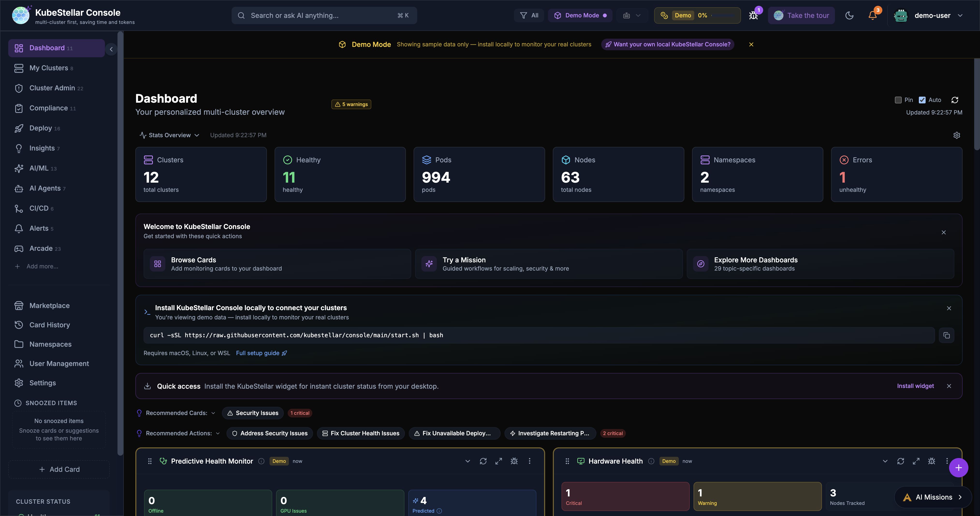Open the Full setup guide link

coord(258,353)
